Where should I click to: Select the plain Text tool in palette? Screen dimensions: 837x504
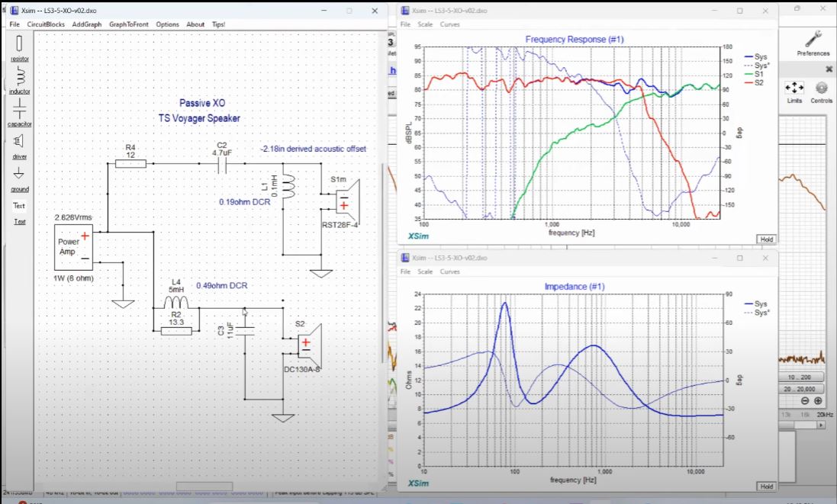click(19, 205)
